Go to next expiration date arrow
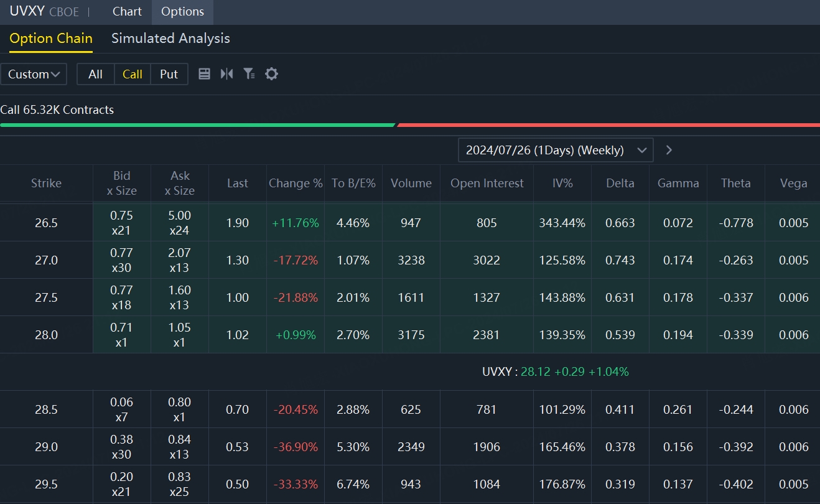This screenshot has width=820, height=504. 669,150
